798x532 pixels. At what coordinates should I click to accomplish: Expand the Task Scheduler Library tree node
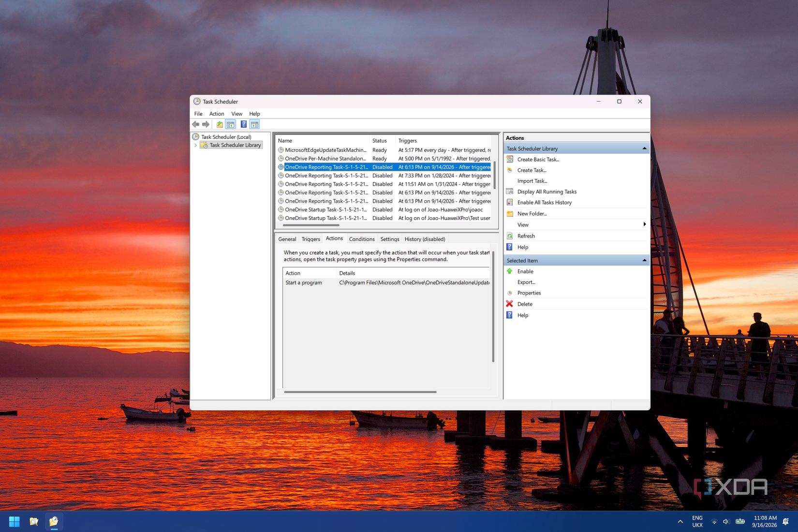pos(195,145)
